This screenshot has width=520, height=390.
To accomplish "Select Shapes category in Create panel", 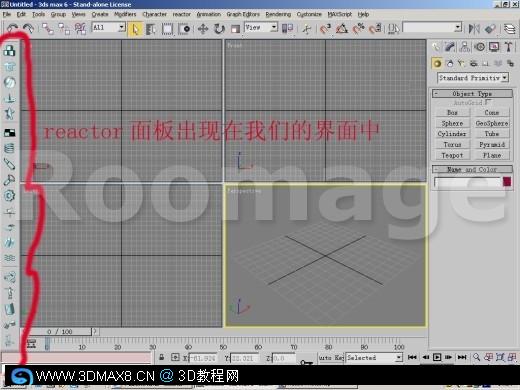I will coord(450,63).
